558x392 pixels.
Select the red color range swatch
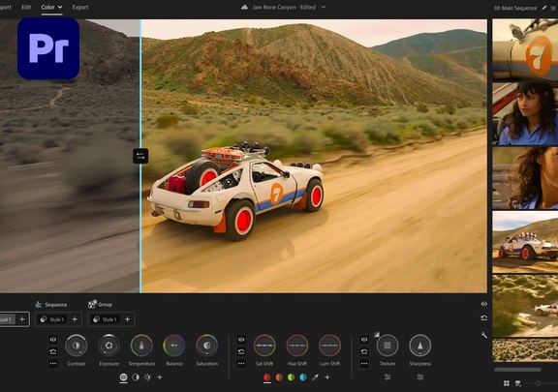(x=267, y=377)
